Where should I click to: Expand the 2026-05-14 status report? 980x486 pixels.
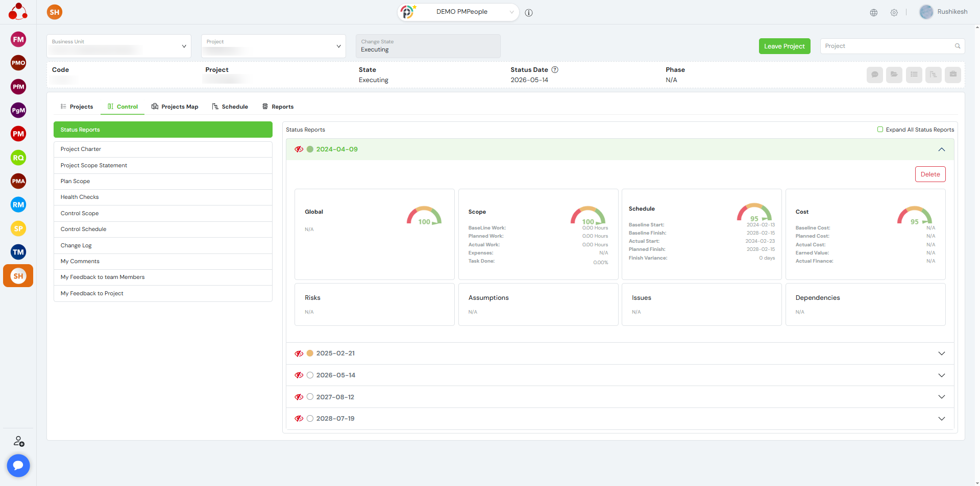tap(941, 375)
